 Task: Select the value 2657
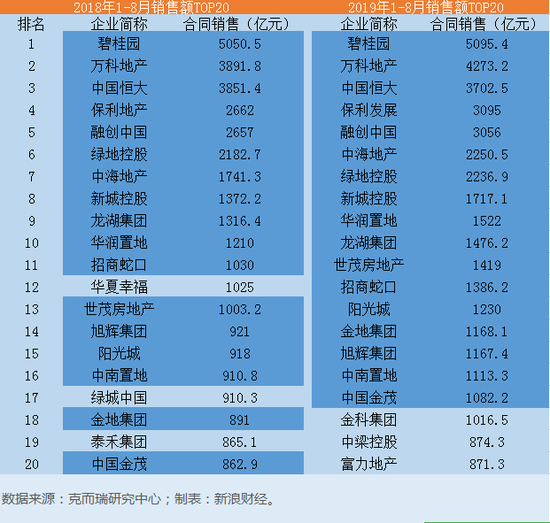[x=240, y=133]
